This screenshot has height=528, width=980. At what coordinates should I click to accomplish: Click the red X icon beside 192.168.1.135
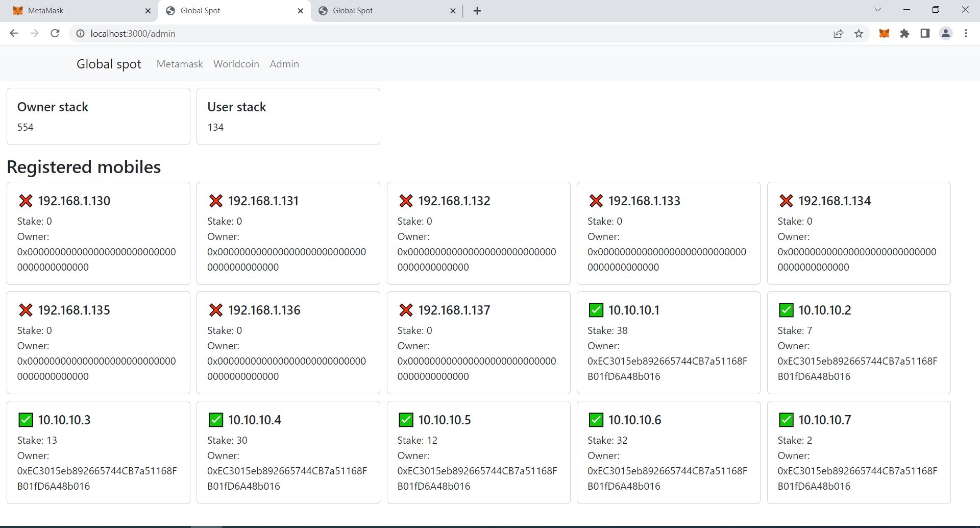26,310
